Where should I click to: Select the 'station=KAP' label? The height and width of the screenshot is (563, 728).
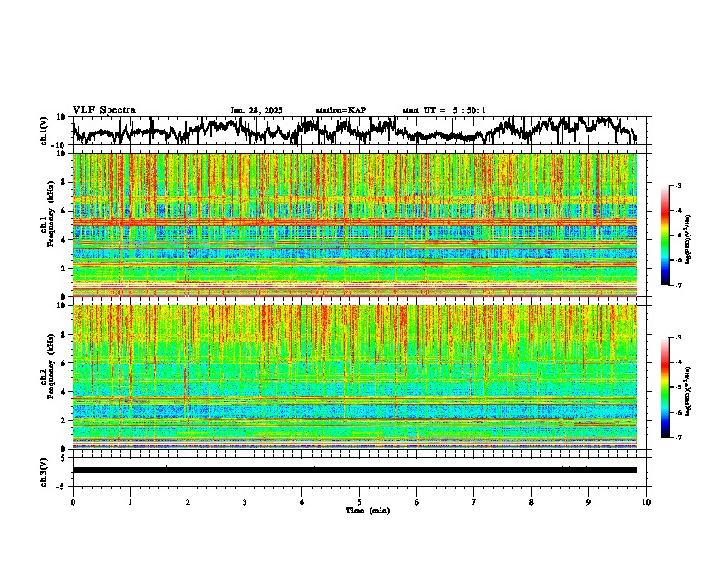(341, 110)
